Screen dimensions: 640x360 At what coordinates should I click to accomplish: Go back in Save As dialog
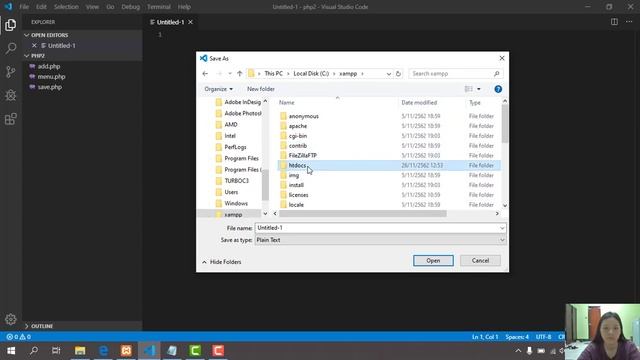point(205,73)
